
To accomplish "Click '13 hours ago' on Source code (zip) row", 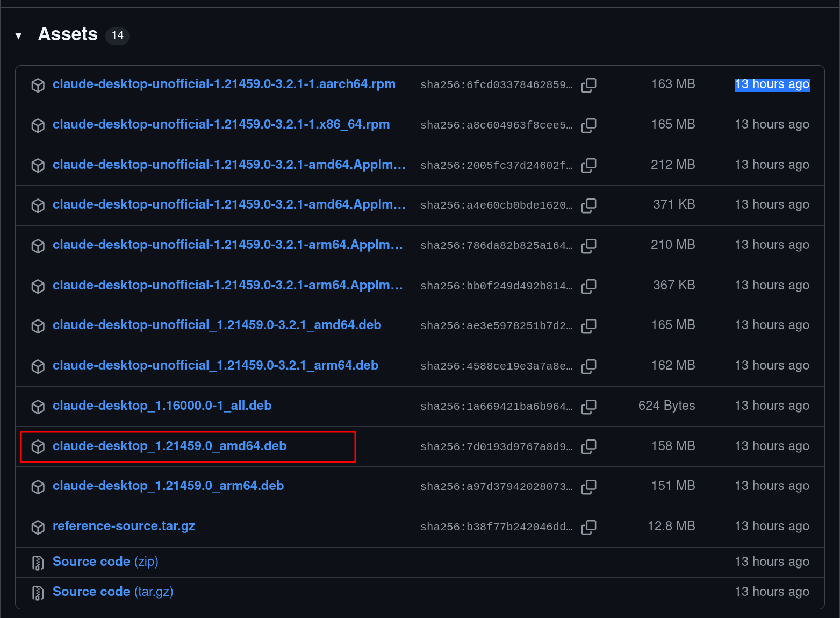I will coord(772,562).
